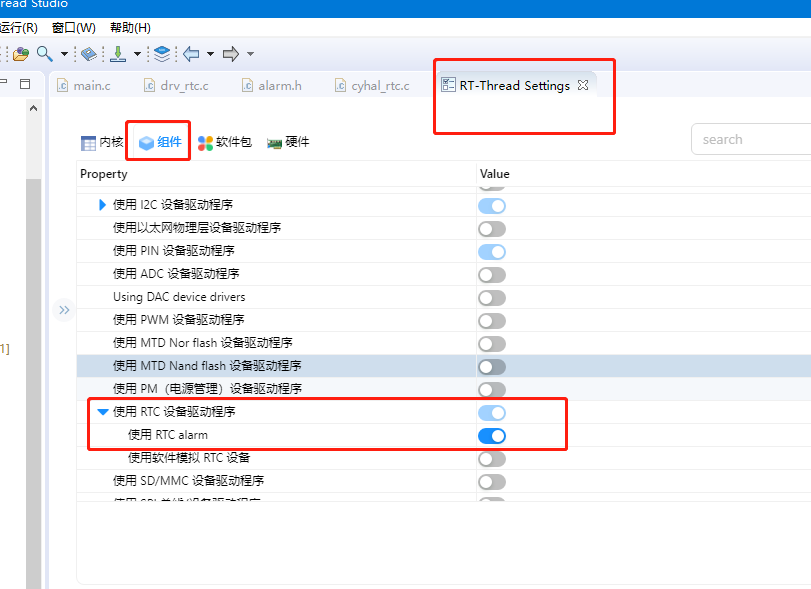Image resolution: width=811 pixels, height=589 pixels.
Task: Open the 内核 settings category
Action: [102, 142]
